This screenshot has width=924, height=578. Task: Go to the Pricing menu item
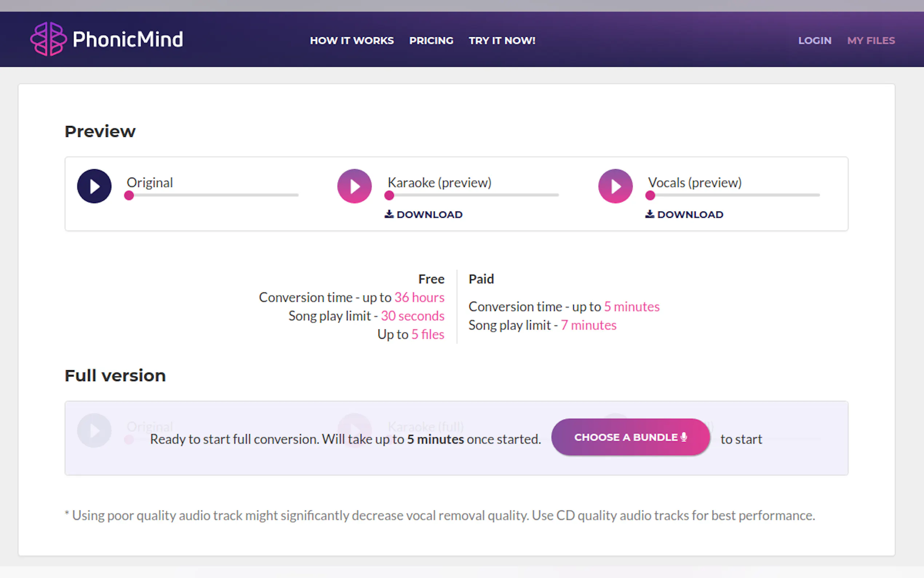431,40
